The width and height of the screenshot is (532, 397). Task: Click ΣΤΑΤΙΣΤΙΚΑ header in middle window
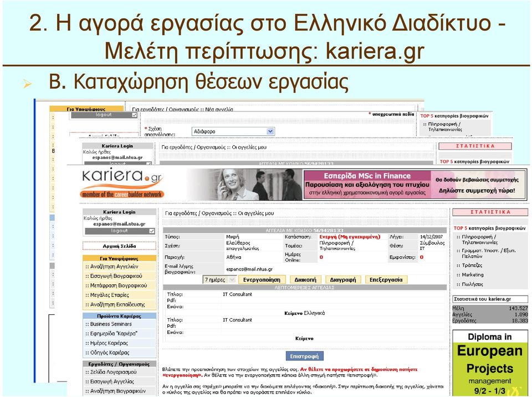coord(475,146)
